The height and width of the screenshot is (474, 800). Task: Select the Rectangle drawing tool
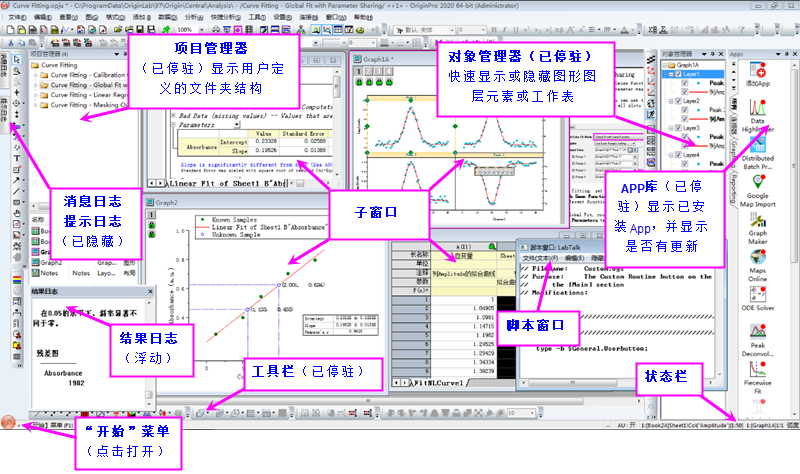(x=17, y=203)
